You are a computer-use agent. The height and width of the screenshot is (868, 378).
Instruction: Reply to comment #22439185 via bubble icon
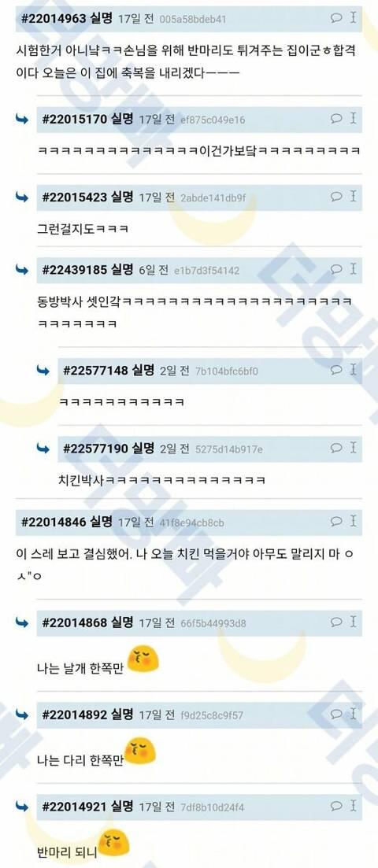(336, 270)
